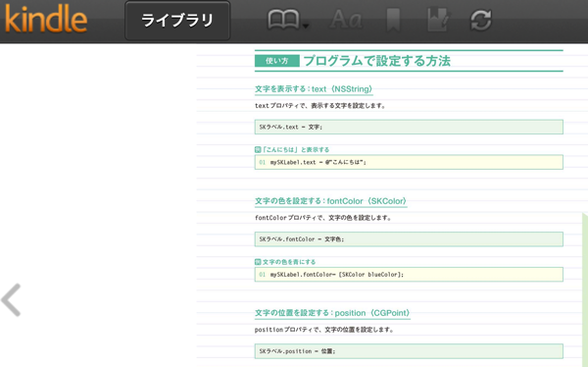The height and width of the screenshot is (367, 588).
Task: Click example caption 文字の色を青にする
Action: pos(285,262)
